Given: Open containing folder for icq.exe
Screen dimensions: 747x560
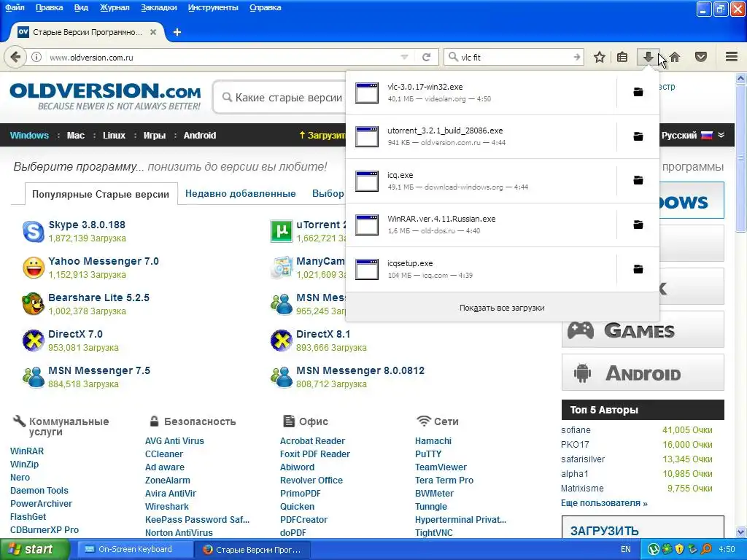Looking at the screenshot, I should pyautogui.click(x=638, y=180).
